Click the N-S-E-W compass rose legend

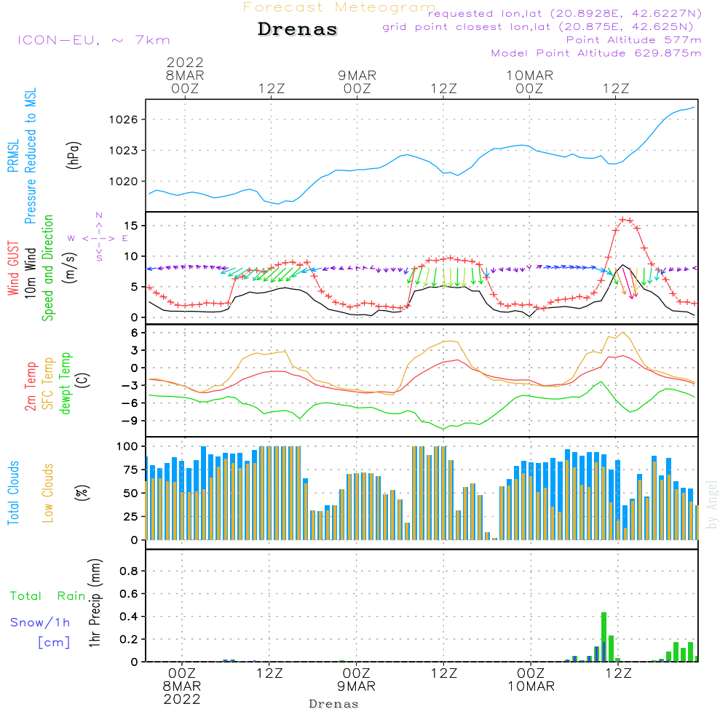98,238
